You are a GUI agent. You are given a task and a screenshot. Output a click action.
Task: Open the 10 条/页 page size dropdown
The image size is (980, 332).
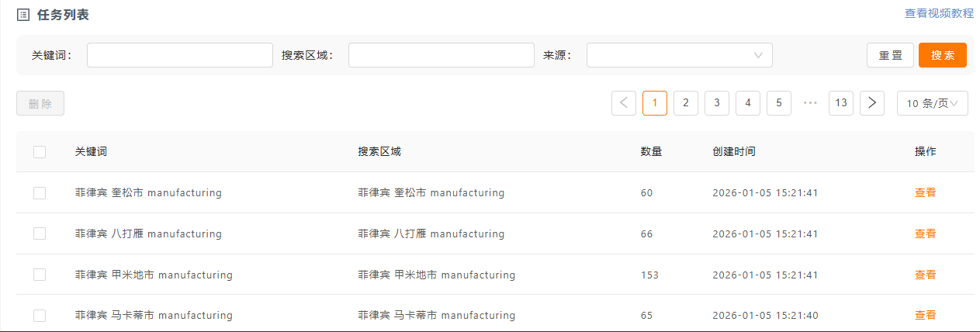pos(932,102)
